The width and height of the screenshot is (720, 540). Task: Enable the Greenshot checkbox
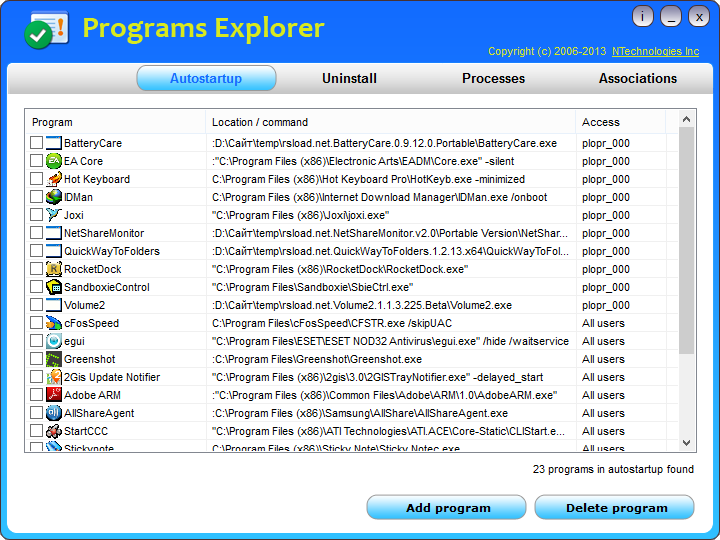pos(36,359)
